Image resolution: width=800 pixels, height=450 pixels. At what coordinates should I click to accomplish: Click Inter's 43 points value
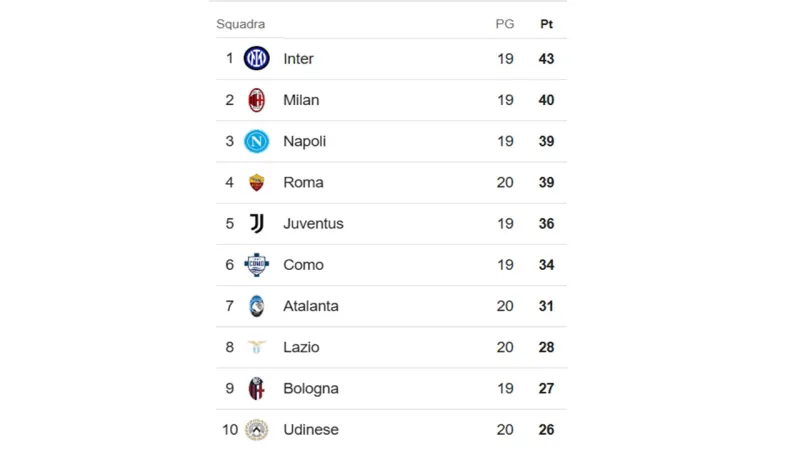click(x=546, y=59)
